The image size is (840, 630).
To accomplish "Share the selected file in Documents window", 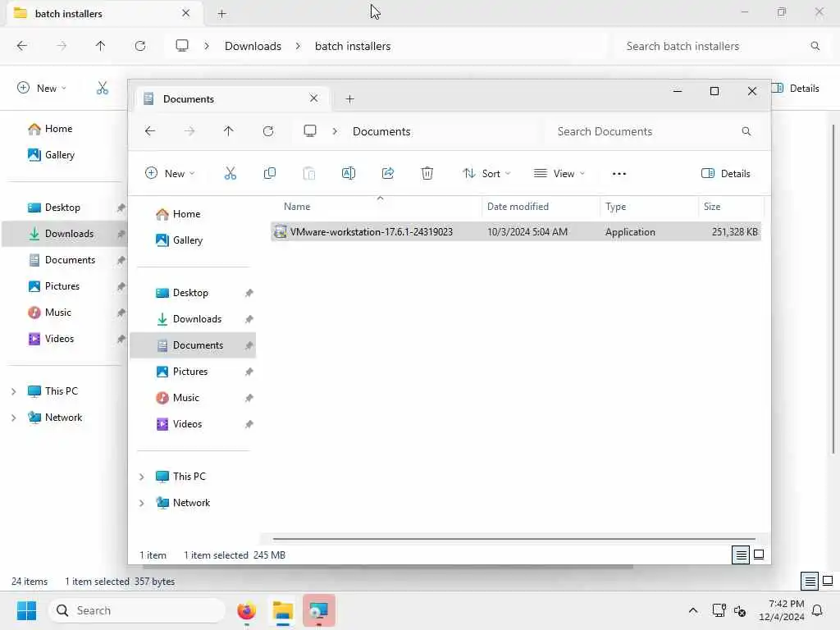I will [x=388, y=173].
